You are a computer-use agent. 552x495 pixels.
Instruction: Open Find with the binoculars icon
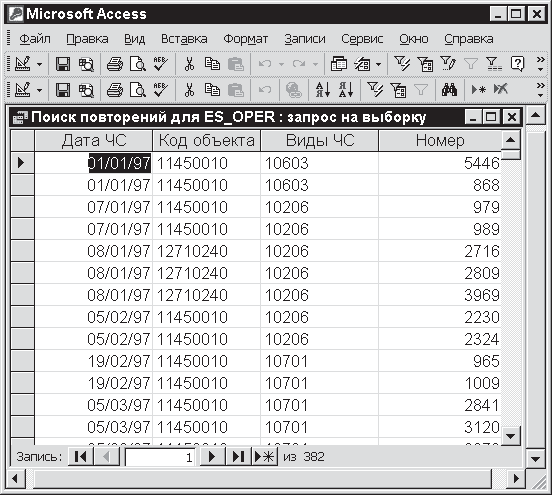point(449,90)
